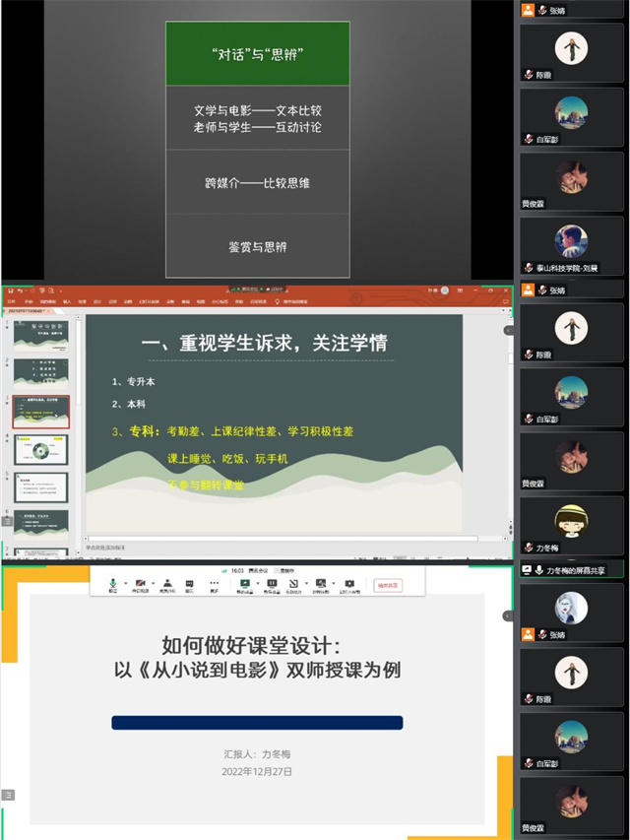Click the list icon at the title slide's lower-left edge
This screenshot has width=630, height=840.
(x=8, y=795)
